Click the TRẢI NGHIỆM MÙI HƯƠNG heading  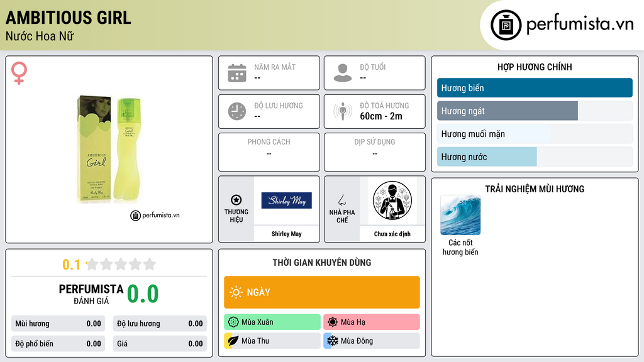(535, 189)
